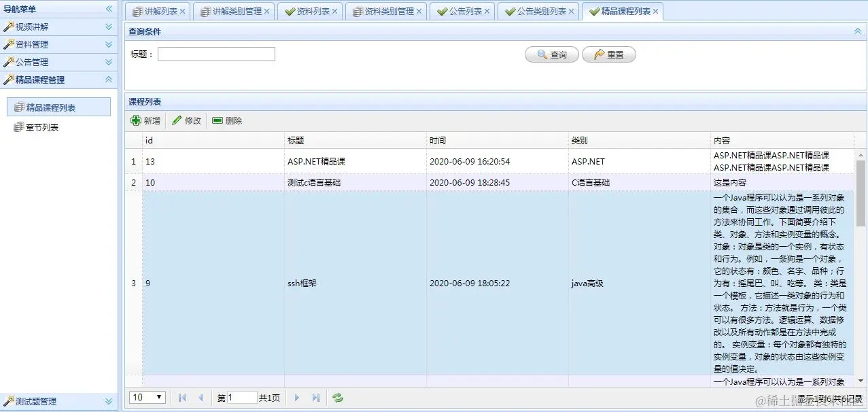Close the 精品课程列表 tab
The width and height of the screenshot is (868, 412).
[655, 12]
